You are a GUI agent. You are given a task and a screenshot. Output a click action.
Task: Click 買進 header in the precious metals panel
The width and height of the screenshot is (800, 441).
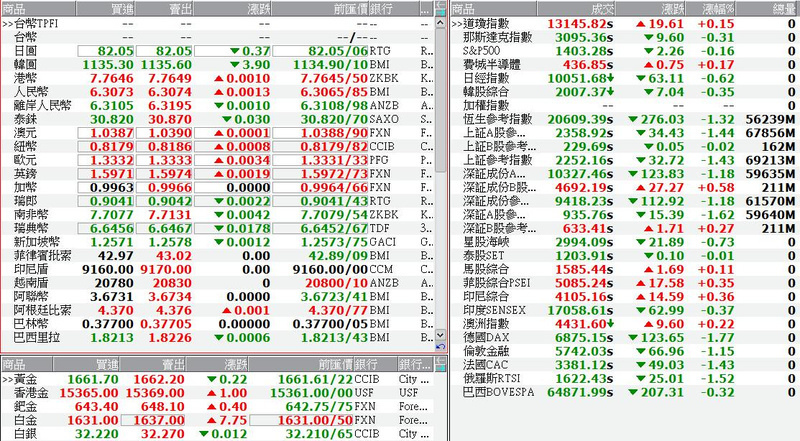[87, 364]
